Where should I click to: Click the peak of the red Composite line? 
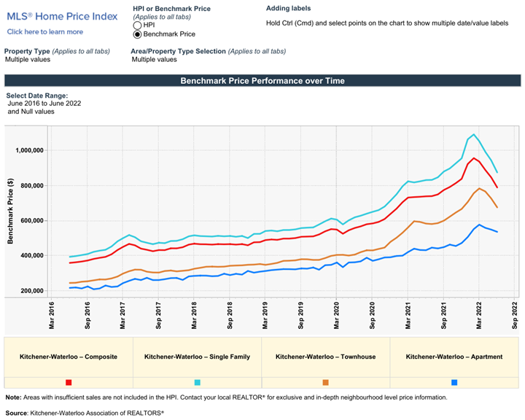click(x=473, y=158)
